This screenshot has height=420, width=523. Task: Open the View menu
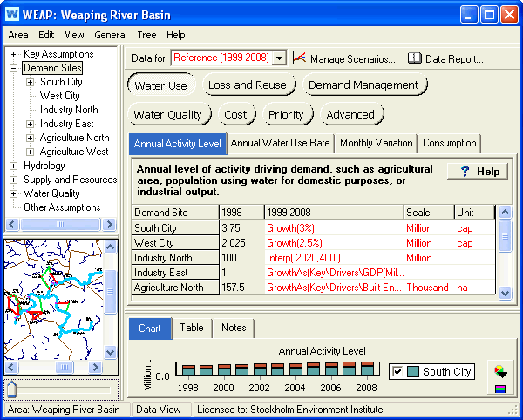pos(74,35)
